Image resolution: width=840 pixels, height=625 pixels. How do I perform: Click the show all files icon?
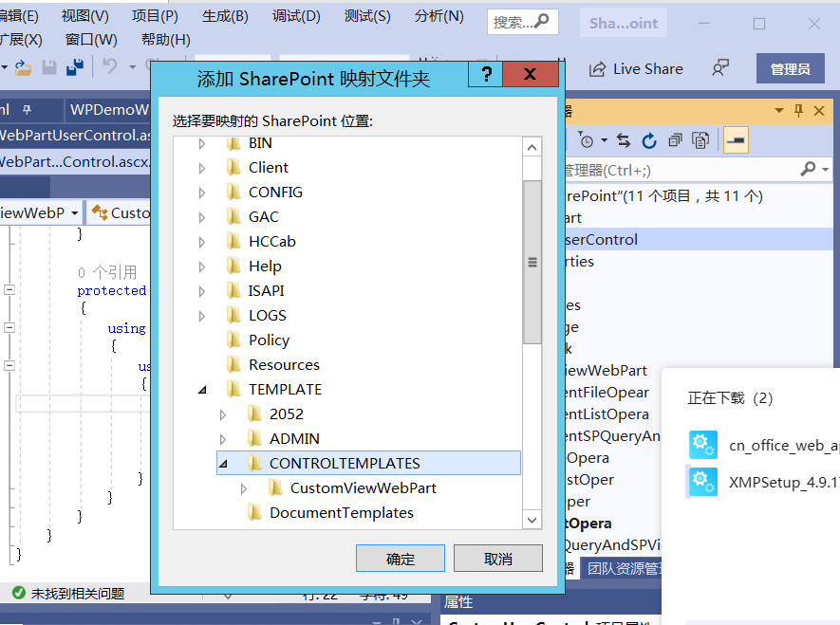pyautogui.click(x=700, y=140)
